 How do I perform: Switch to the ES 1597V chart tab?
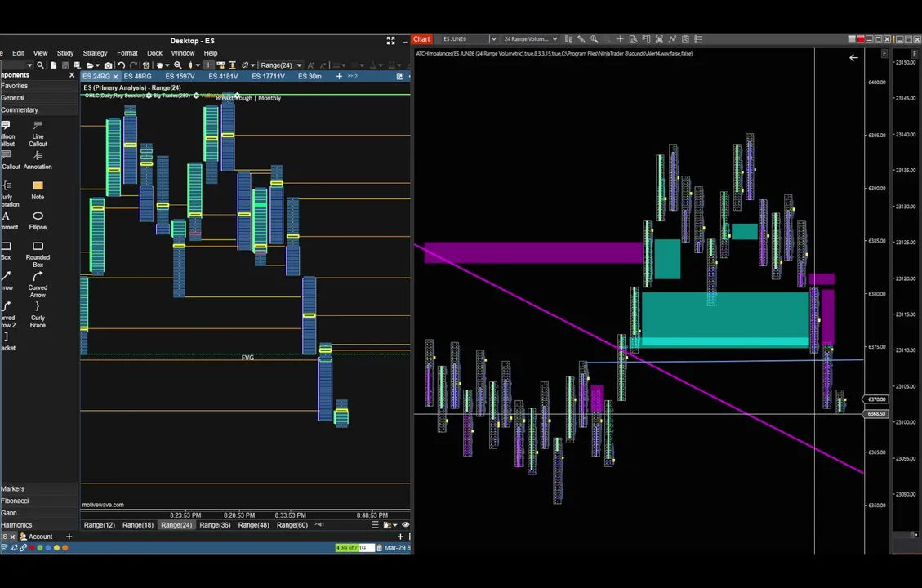click(180, 77)
